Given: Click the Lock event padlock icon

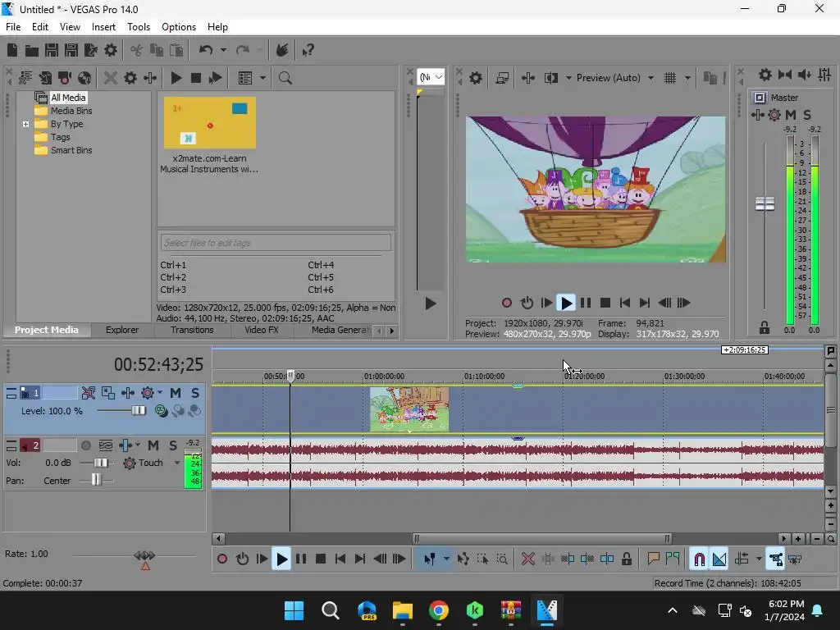Looking at the screenshot, I should pyautogui.click(x=626, y=559).
